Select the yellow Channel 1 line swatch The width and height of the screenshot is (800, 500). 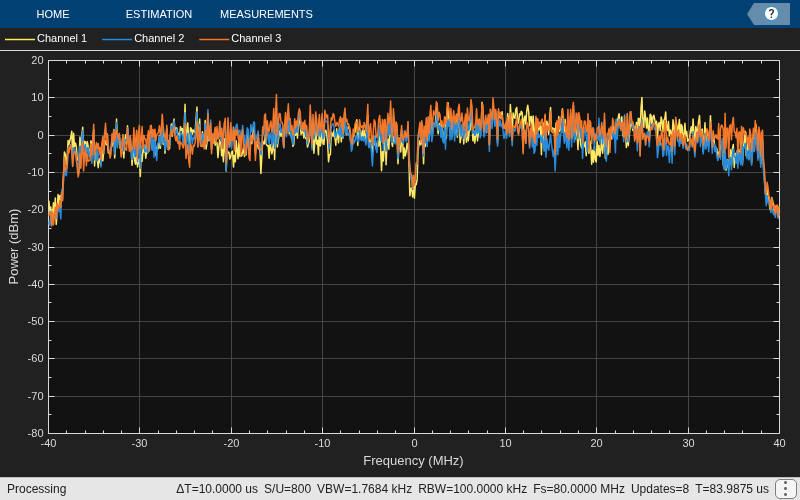point(20,39)
